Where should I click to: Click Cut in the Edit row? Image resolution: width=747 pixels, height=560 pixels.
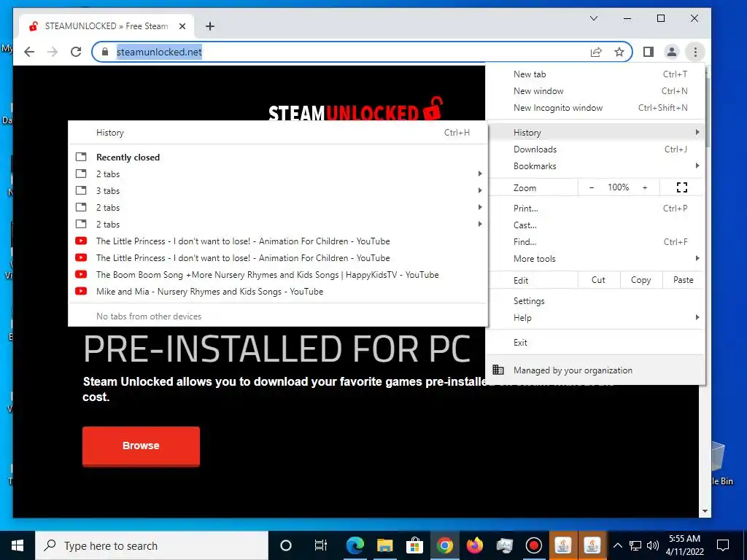point(598,280)
